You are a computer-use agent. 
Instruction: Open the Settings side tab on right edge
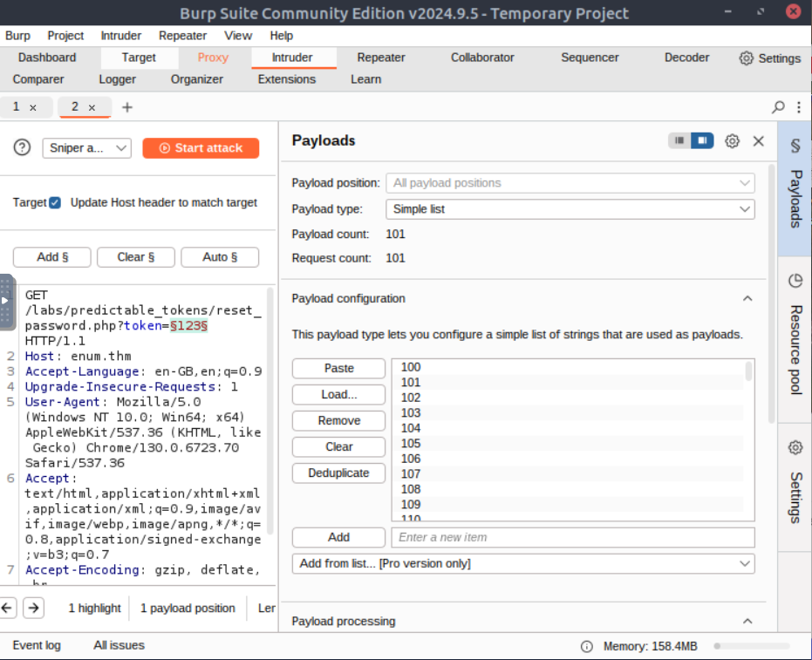(x=795, y=487)
